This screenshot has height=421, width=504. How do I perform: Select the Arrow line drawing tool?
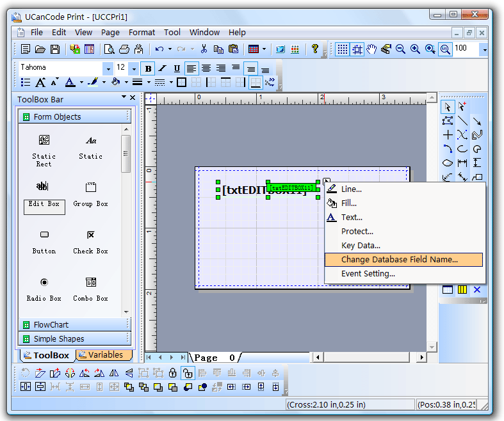(x=477, y=121)
